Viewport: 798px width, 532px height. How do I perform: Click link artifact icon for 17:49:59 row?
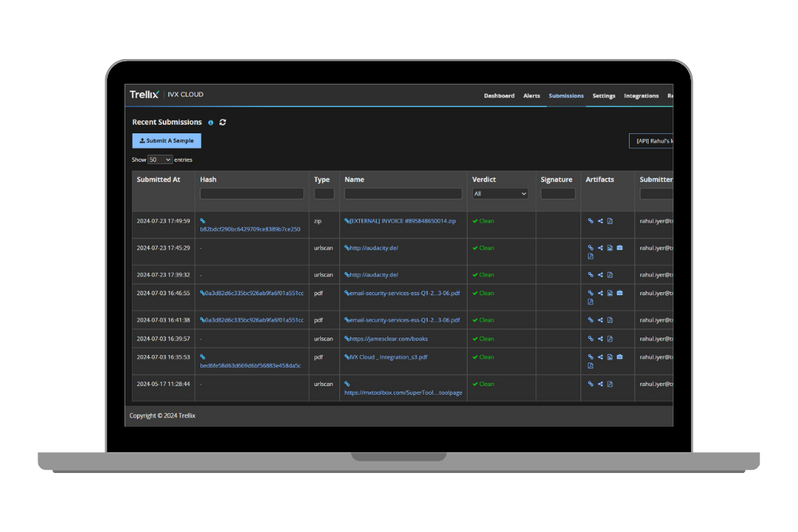point(591,221)
